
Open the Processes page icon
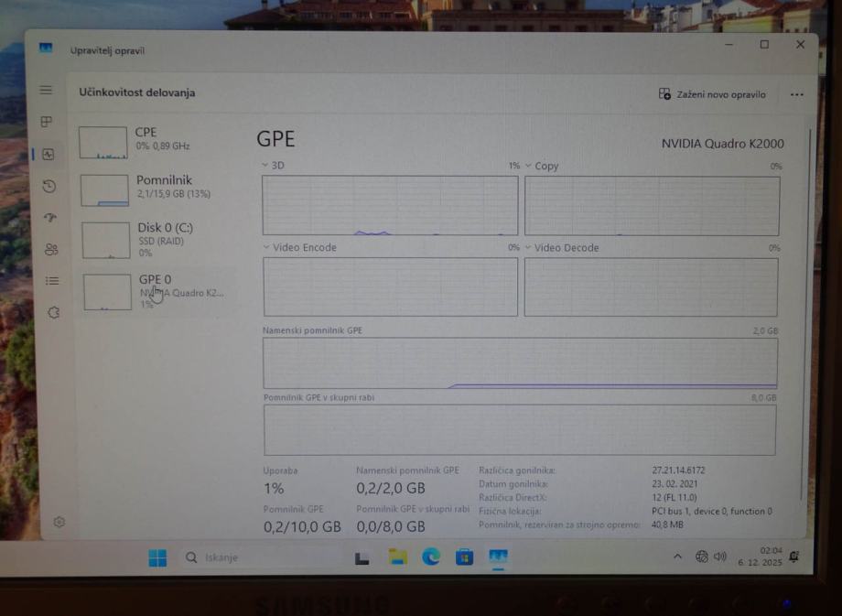tap(47, 122)
